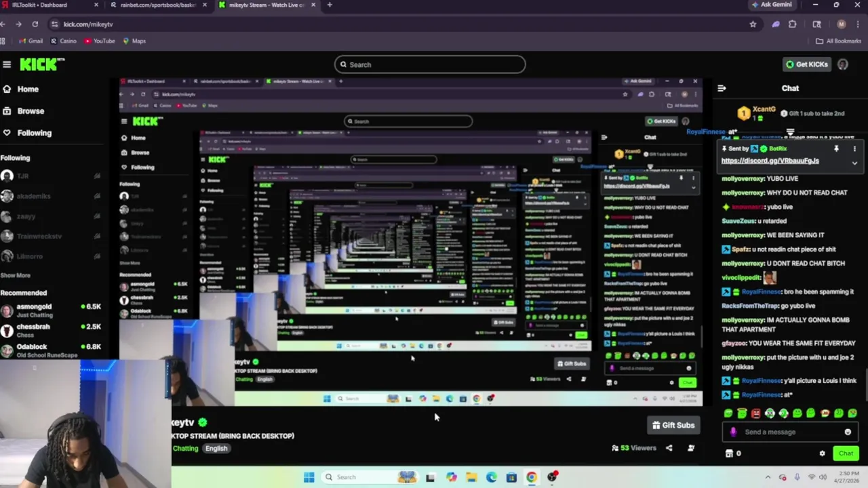Open the browser extensions puzzle icon
The width and height of the screenshot is (868, 488).
coord(792,24)
